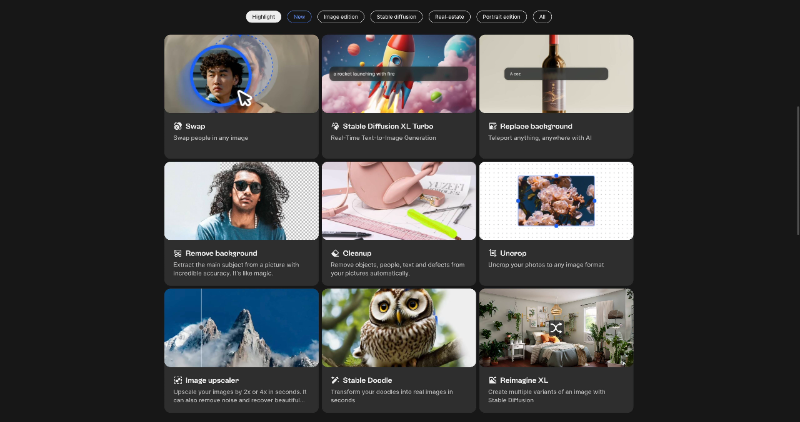Open the owl Stable Doodle thumbnail
The image size is (800, 422).
[398, 328]
